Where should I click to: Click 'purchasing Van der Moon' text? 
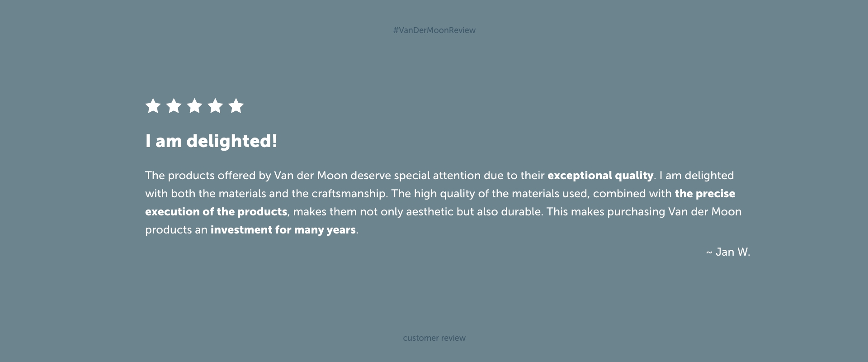(674, 212)
